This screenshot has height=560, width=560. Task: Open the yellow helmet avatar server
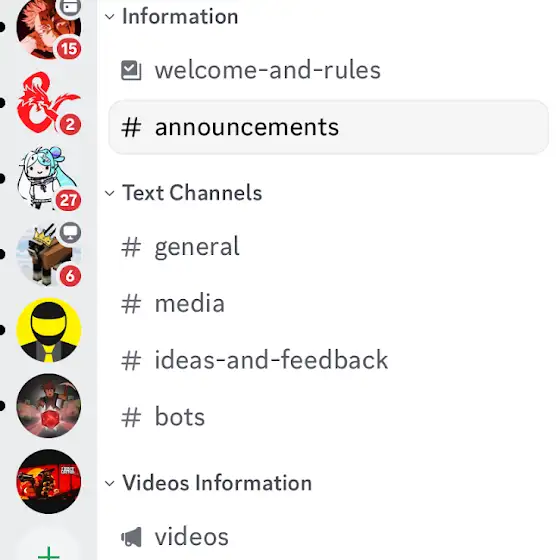click(49, 330)
